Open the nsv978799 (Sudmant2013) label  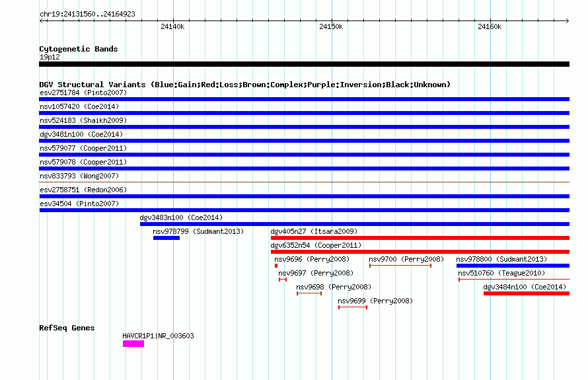(x=198, y=231)
